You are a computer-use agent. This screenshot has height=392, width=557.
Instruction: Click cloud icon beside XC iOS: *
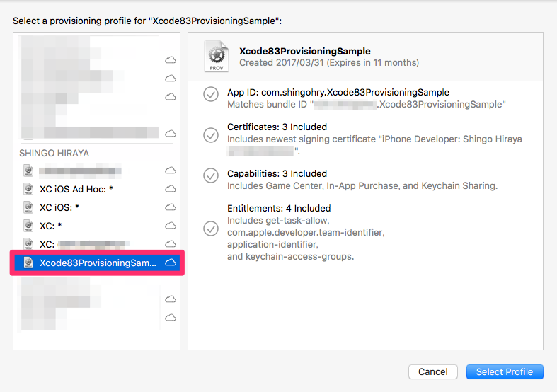pos(171,207)
